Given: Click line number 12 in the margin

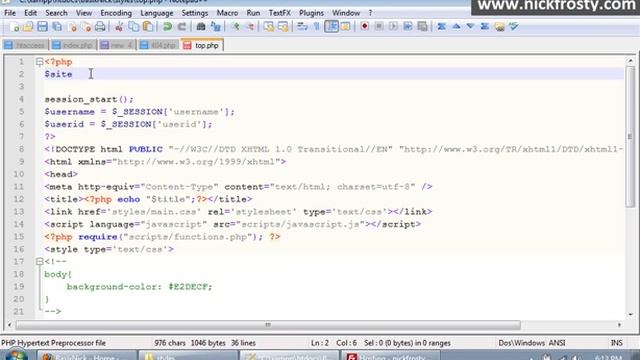Looking at the screenshot, I should click(x=19, y=199).
